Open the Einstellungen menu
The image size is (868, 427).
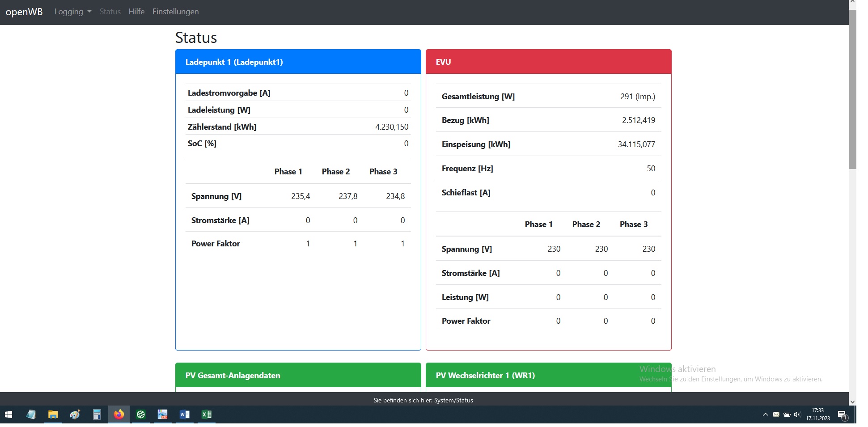click(x=175, y=12)
